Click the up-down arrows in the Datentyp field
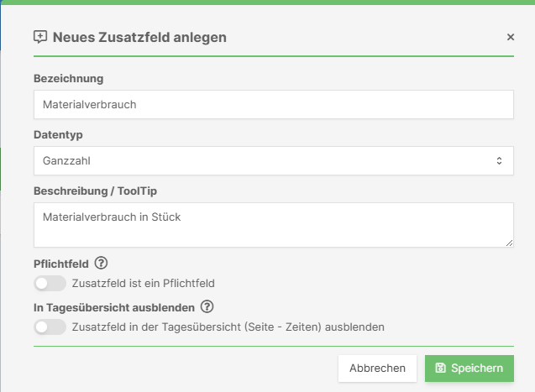The width and height of the screenshot is (535, 392). (499, 160)
